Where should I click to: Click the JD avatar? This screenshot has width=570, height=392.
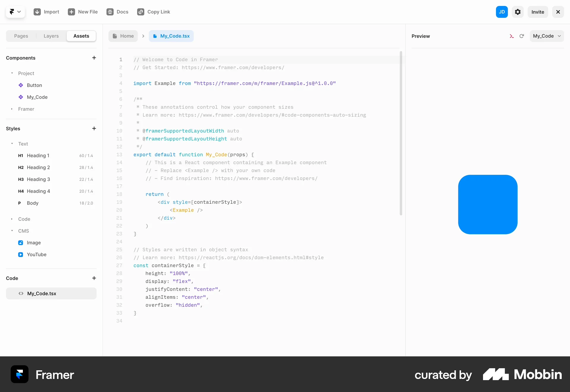[502, 12]
